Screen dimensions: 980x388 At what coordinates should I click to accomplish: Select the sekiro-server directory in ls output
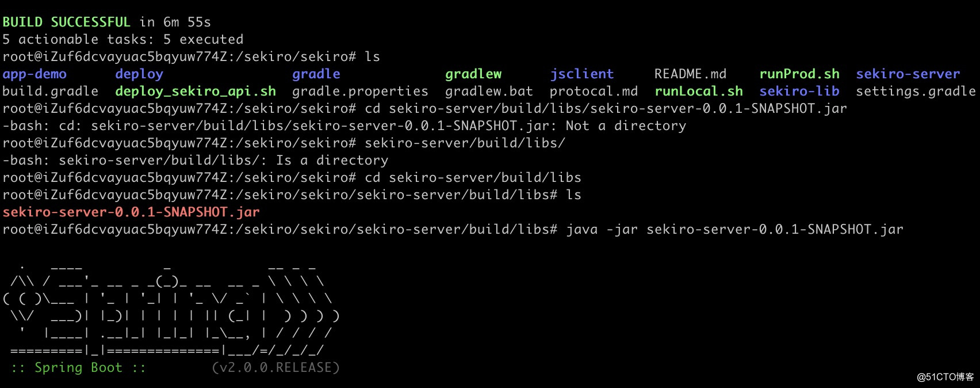pyautogui.click(x=908, y=74)
